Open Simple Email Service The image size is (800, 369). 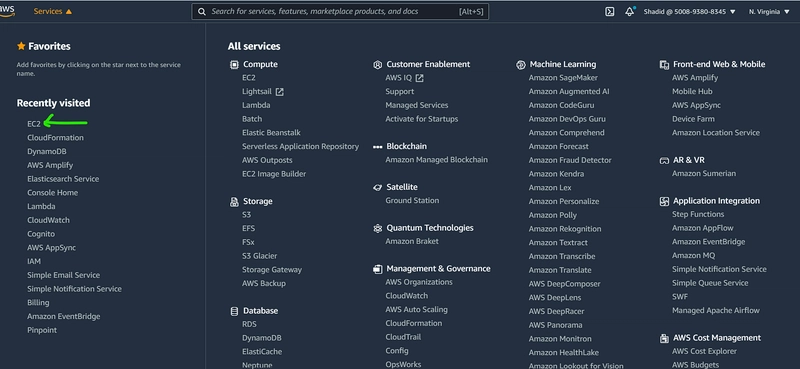click(63, 275)
